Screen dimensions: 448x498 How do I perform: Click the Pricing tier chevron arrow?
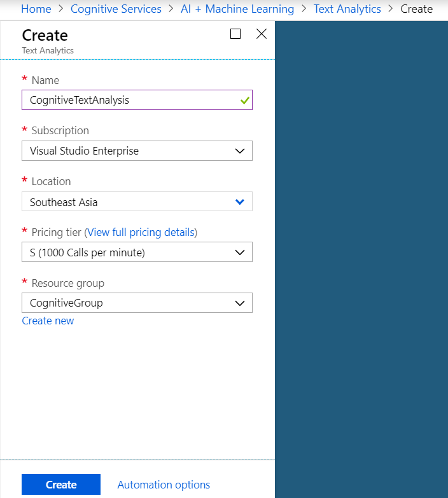[240, 252]
